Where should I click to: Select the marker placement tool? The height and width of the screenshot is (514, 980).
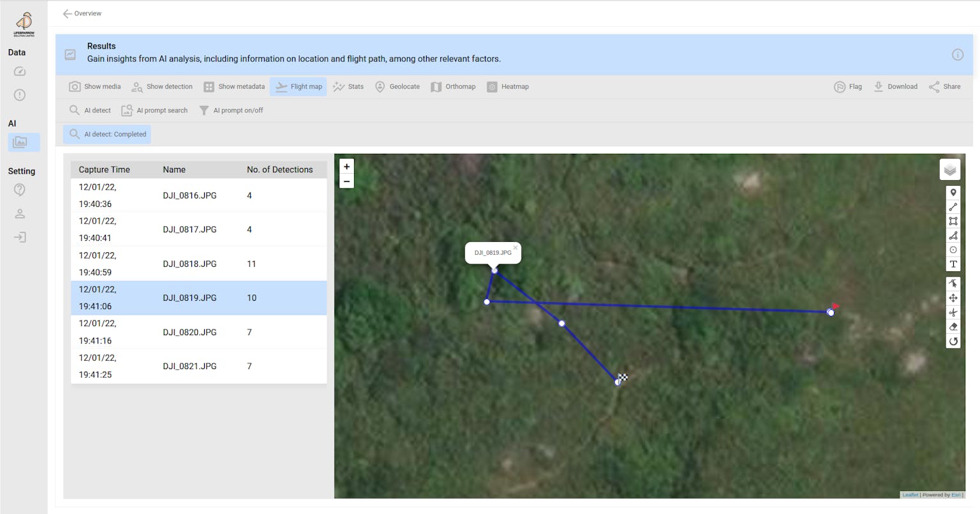[x=953, y=192]
